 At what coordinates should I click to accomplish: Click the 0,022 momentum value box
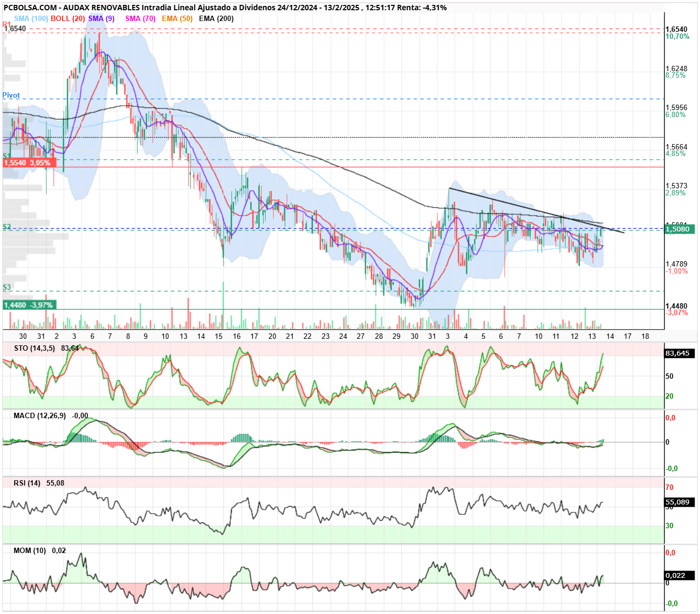pos(680,575)
